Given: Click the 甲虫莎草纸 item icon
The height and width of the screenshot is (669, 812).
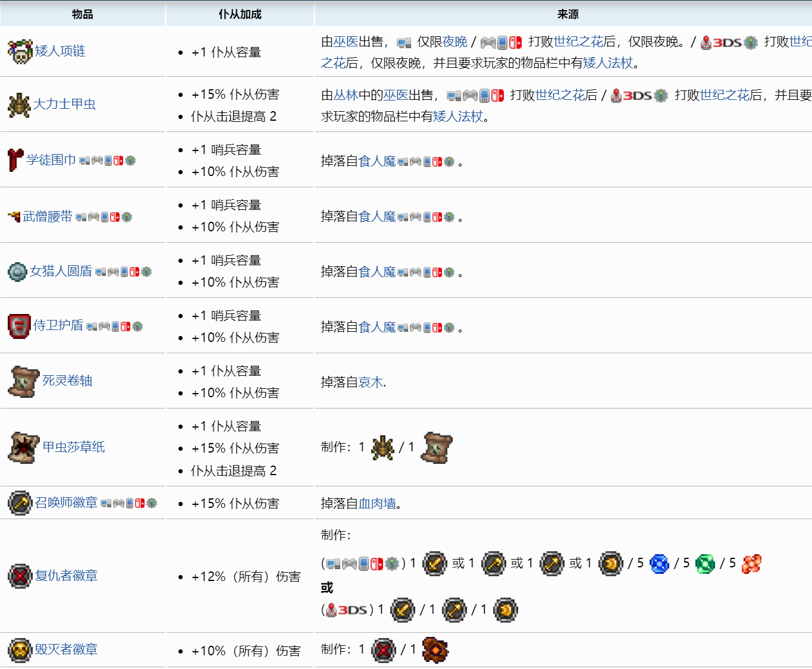Looking at the screenshot, I should [x=24, y=447].
